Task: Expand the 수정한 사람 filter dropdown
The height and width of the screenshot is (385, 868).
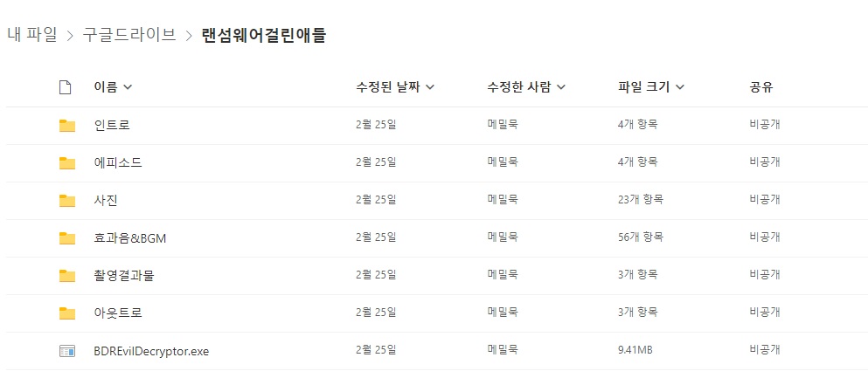Action: (x=561, y=87)
